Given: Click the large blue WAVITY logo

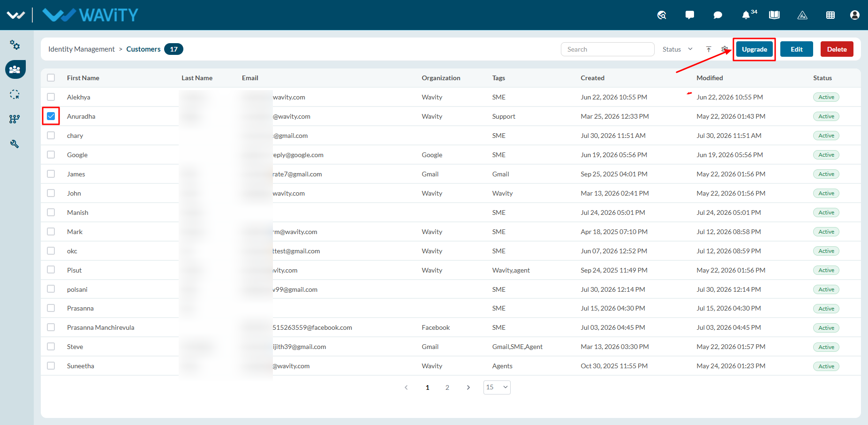Looking at the screenshot, I should (x=90, y=15).
